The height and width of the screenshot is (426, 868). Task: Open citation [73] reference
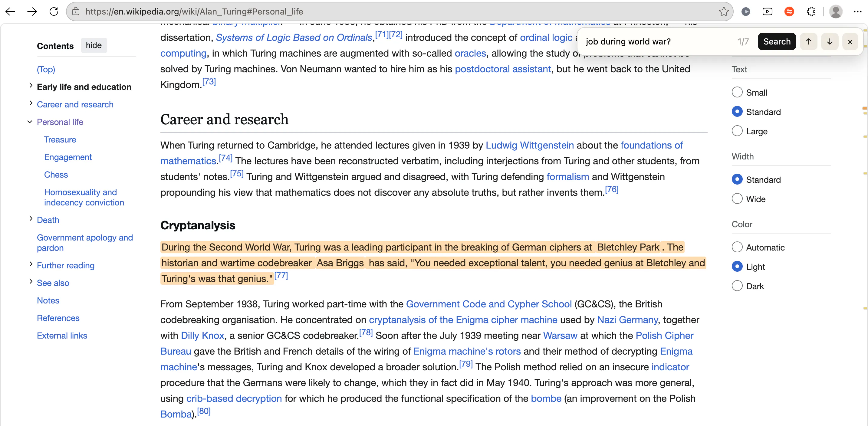click(209, 82)
